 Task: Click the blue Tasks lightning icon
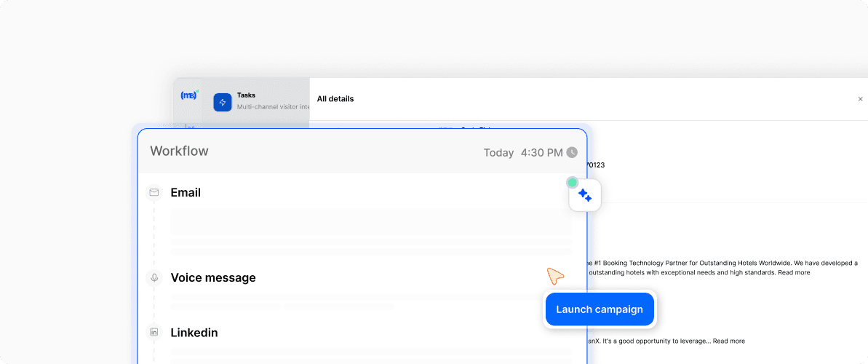pyautogui.click(x=223, y=102)
